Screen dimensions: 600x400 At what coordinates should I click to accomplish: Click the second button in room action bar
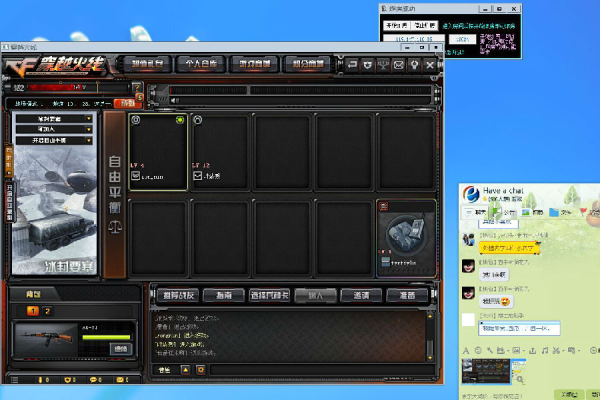[x=224, y=296]
